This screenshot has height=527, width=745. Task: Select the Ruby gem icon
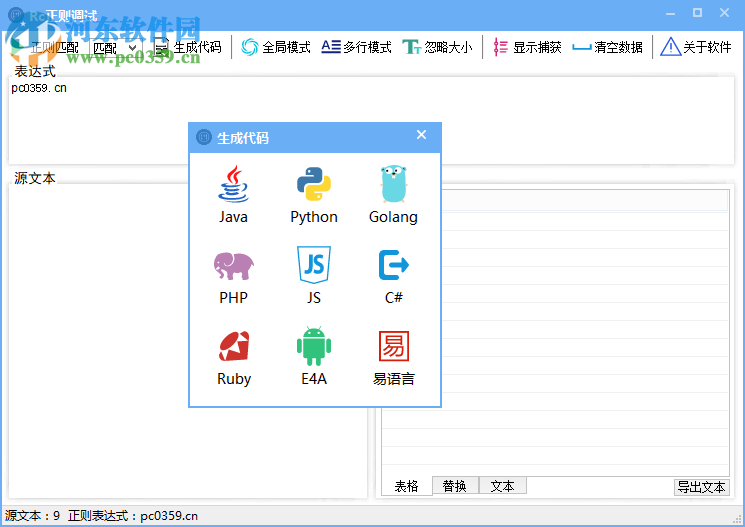234,346
